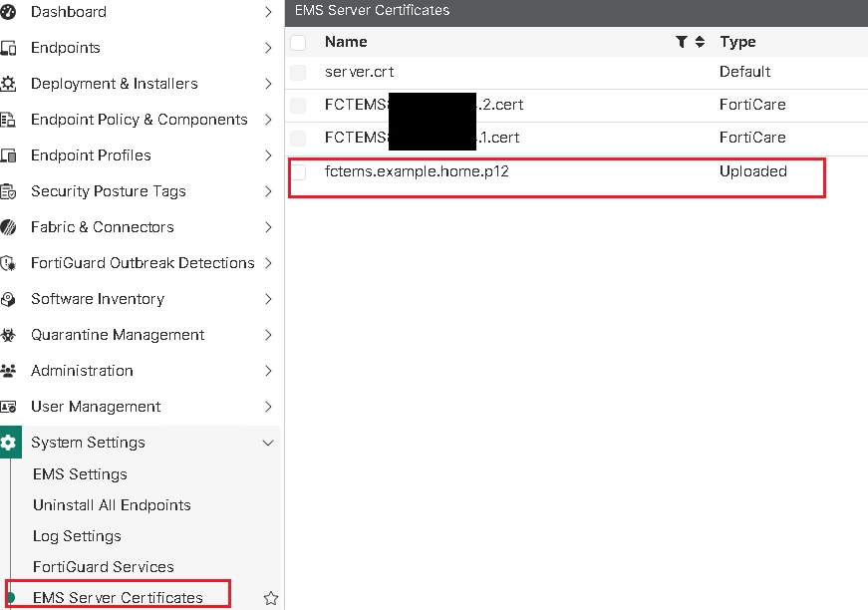Click the Fabric & Connectors icon
This screenshot has width=868, height=610.
pos(8,227)
